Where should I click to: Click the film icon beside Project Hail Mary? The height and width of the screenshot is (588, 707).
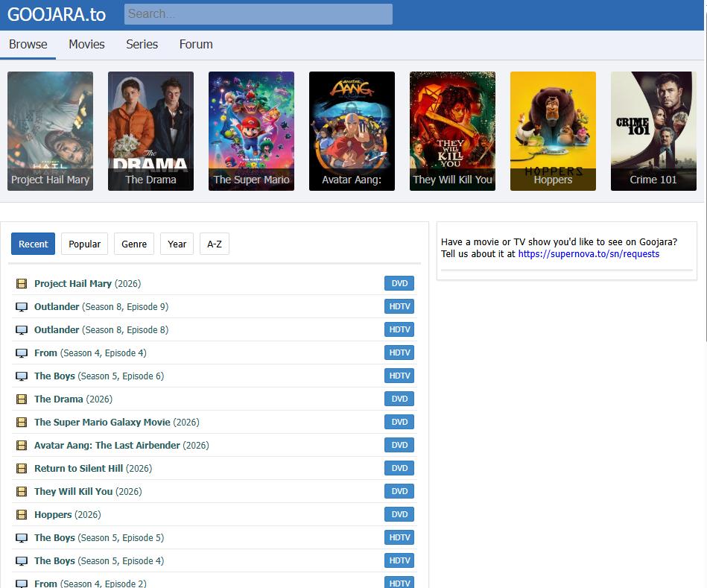click(x=21, y=284)
